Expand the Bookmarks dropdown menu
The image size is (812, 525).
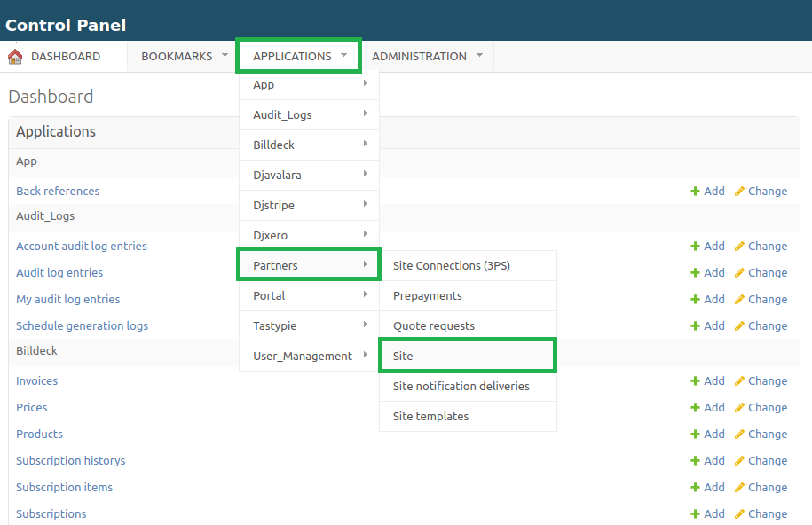pyautogui.click(x=184, y=57)
